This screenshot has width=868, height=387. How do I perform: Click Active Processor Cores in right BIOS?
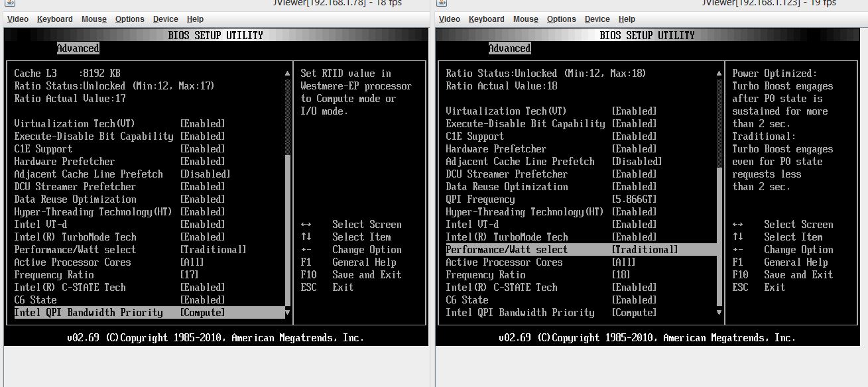[504, 262]
